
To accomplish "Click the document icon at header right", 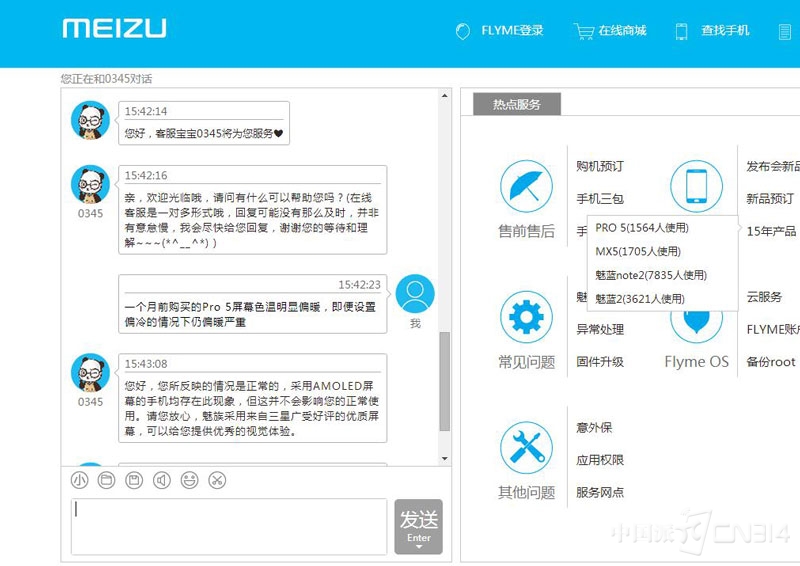I will tap(785, 32).
